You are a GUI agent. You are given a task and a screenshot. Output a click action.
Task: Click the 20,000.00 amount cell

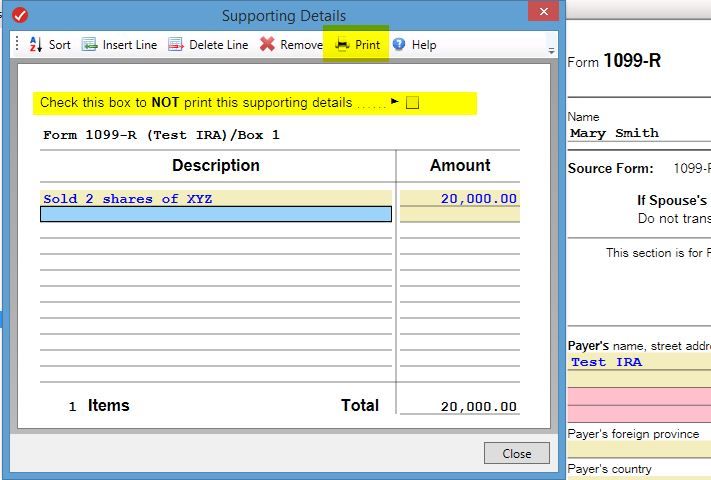click(459, 199)
